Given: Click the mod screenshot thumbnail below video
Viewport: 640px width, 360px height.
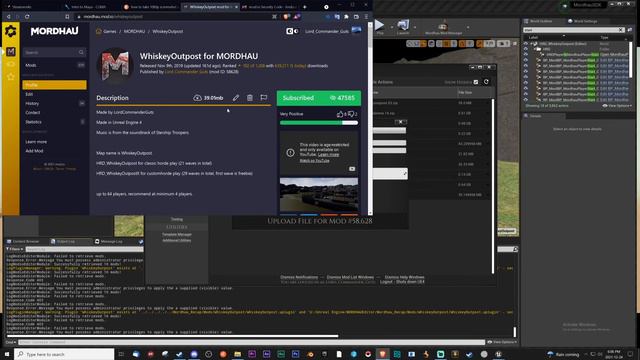Looking at the screenshot, I should click(319, 195).
